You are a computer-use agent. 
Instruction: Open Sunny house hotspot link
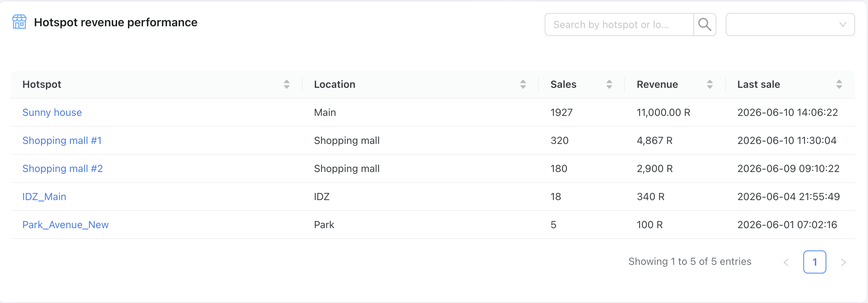[x=52, y=113]
